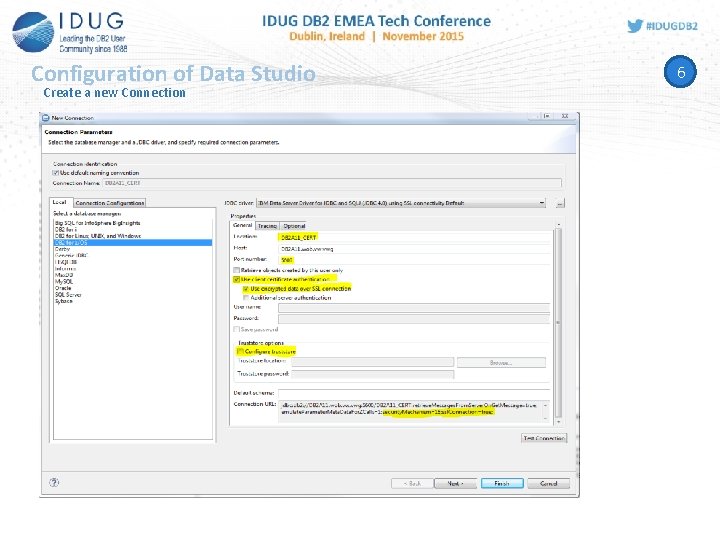This screenshot has height=540, width=720.
Task: Click the Connection URL text box
Action: pyautogui.click(x=414, y=411)
